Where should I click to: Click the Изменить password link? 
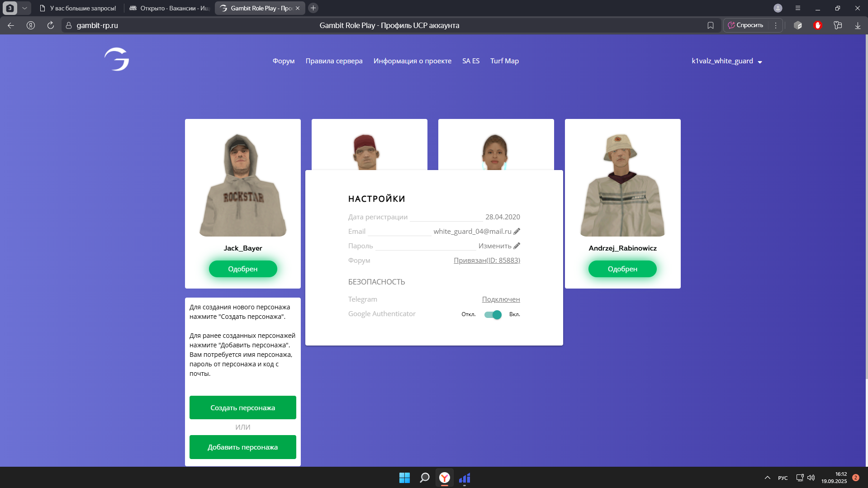point(495,246)
